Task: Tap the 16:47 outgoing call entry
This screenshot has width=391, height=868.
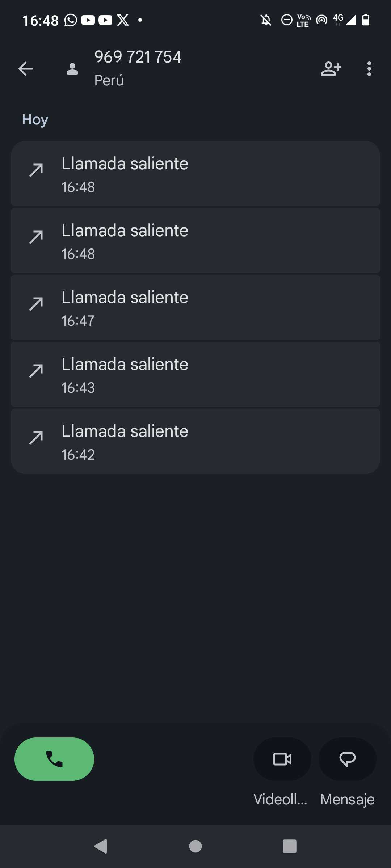Action: 195,308
